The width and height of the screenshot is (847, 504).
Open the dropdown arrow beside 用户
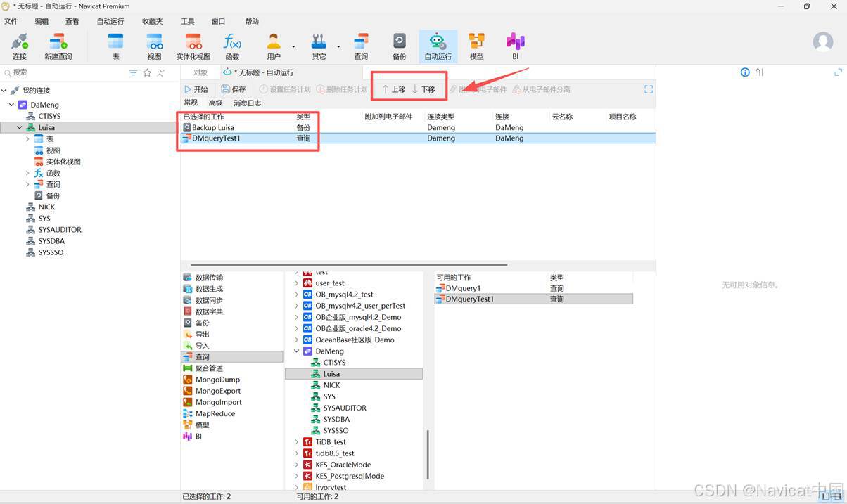[x=293, y=47]
